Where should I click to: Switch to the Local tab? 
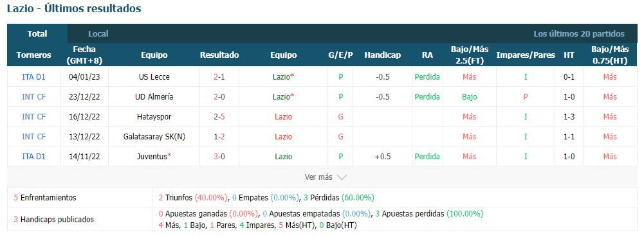[x=98, y=34]
